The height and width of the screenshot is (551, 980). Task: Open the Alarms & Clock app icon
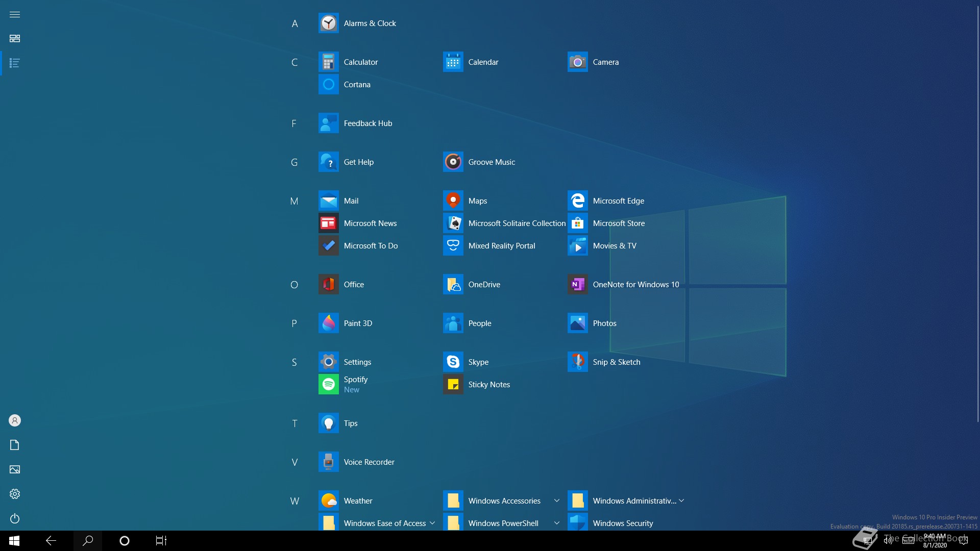tap(328, 23)
